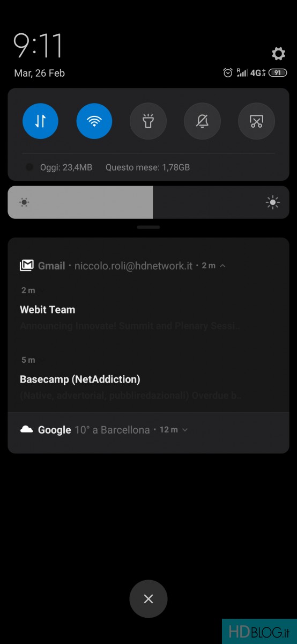Image resolution: width=297 pixels, height=644 pixels.
Task: Tap the low brightness sun icon
Action: (x=24, y=202)
